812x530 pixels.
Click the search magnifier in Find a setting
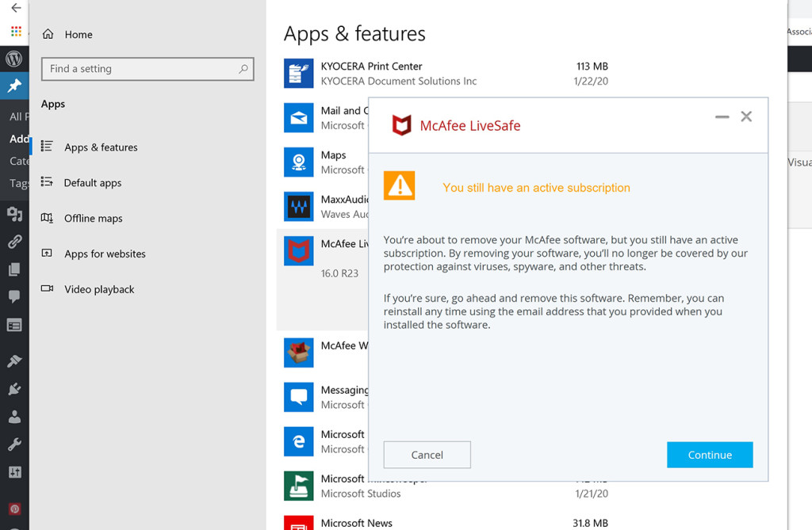[243, 69]
